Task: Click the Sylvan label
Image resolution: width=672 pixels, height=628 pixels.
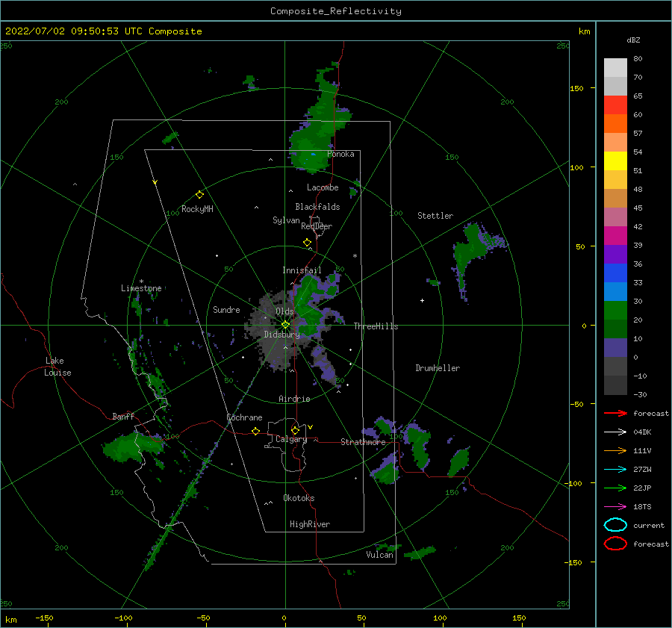Action: click(x=286, y=220)
